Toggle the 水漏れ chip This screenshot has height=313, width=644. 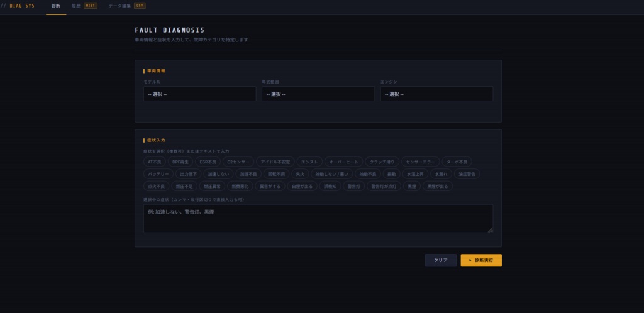coord(441,174)
